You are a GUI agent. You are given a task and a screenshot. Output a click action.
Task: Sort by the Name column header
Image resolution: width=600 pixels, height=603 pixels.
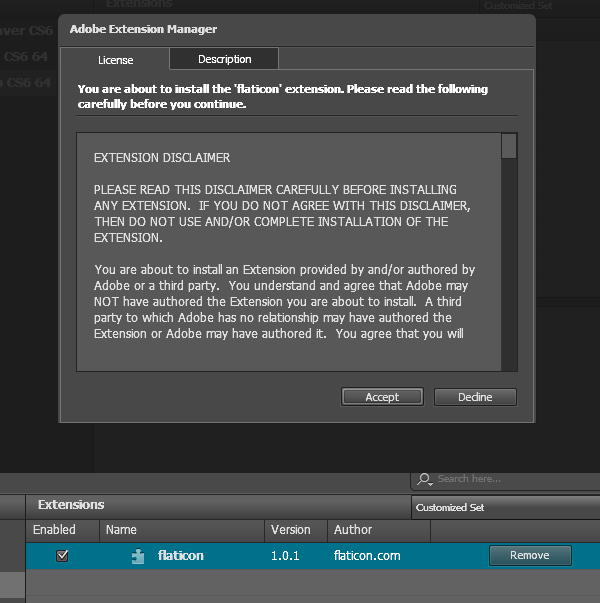[182, 530]
